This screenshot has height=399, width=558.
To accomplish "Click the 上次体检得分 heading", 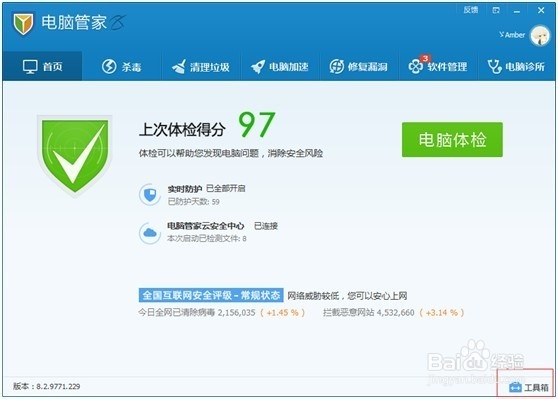I will (x=182, y=130).
